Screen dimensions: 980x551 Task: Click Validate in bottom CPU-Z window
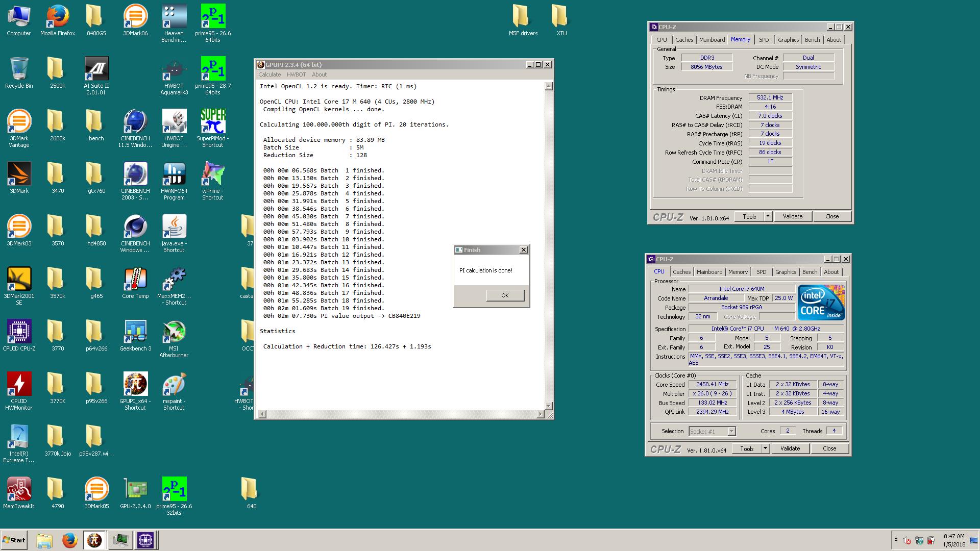tap(790, 448)
